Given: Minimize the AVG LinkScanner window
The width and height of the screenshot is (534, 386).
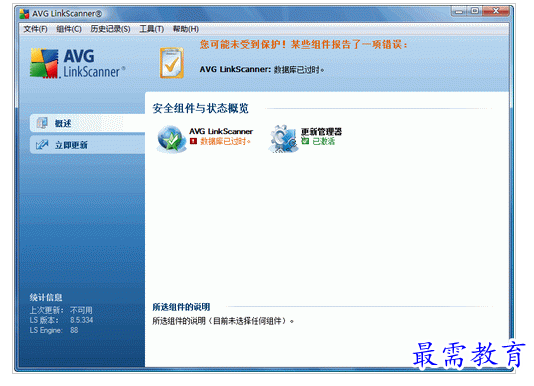Looking at the screenshot, I should pyautogui.click(x=459, y=11).
